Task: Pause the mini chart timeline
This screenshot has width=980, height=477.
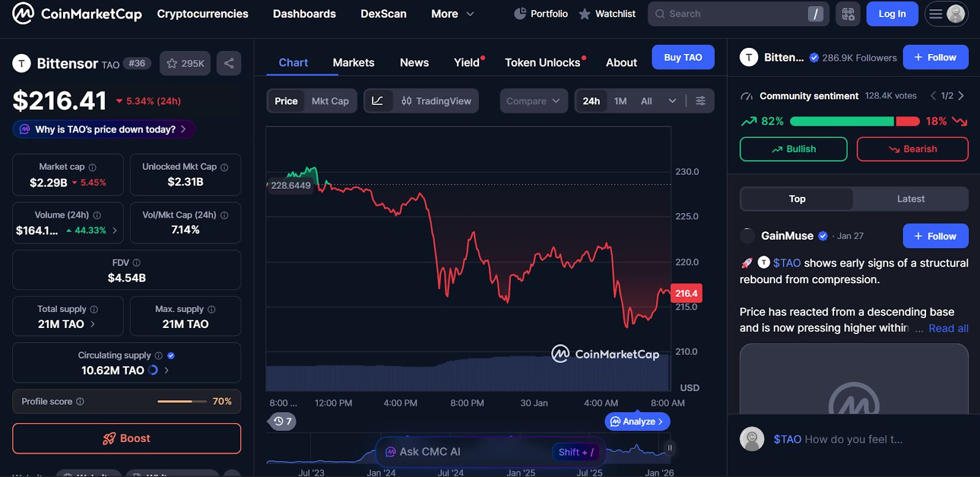Action: pos(669,448)
